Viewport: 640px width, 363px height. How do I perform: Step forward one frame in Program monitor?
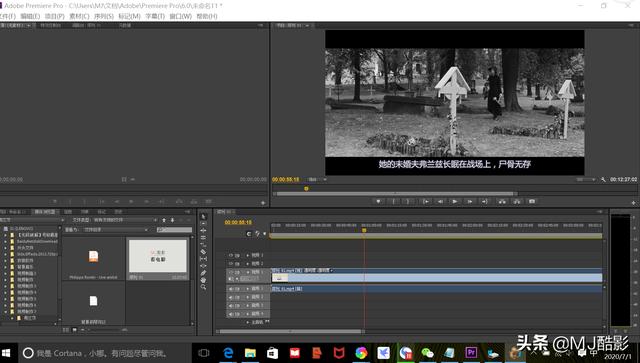470,201
